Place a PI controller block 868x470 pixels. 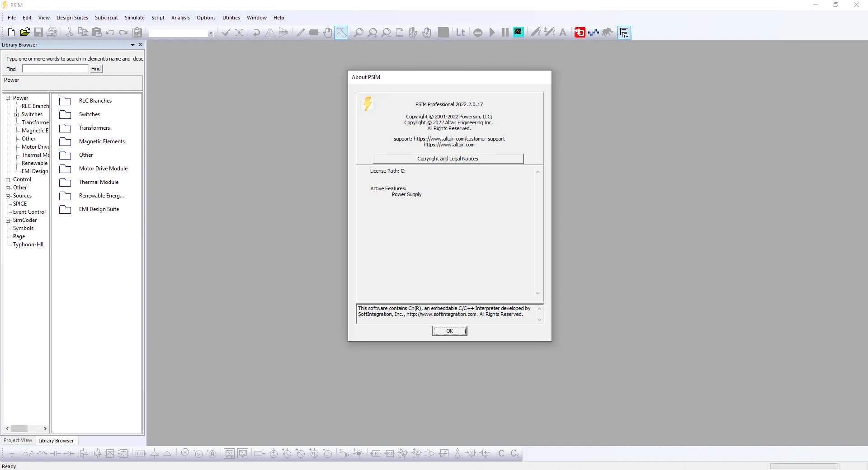tap(389, 453)
